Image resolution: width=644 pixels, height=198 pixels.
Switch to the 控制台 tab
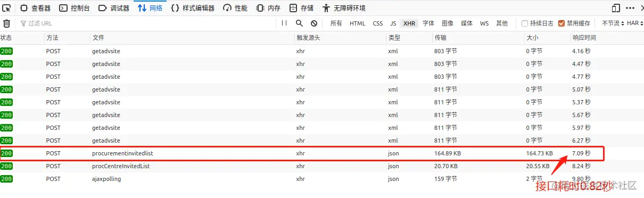pyautogui.click(x=75, y=8)
